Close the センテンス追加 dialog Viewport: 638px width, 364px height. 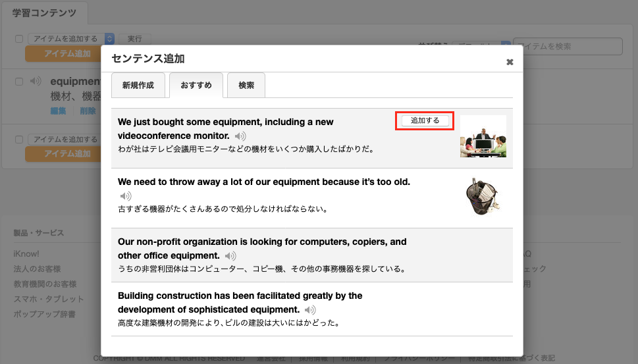point(510,62)
